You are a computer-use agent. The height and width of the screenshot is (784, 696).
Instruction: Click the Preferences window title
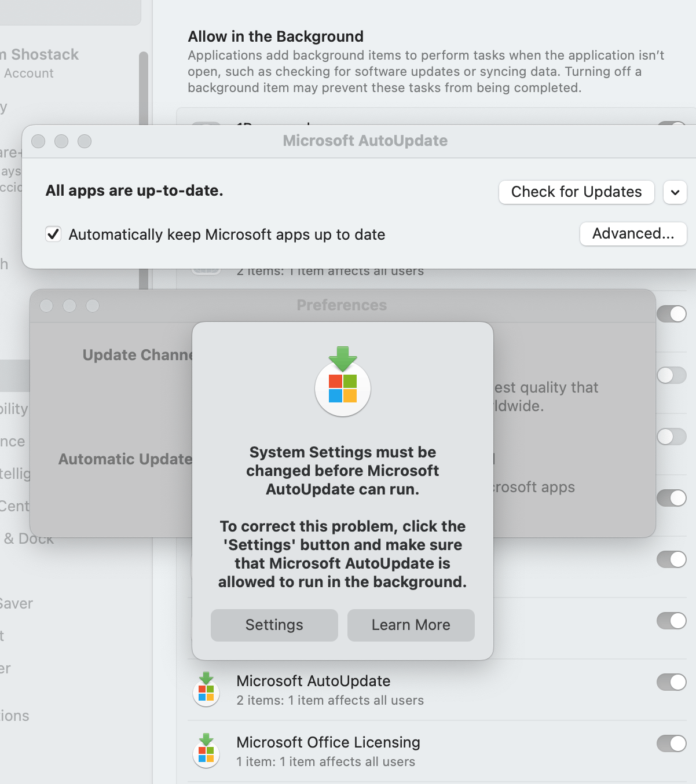342,305
